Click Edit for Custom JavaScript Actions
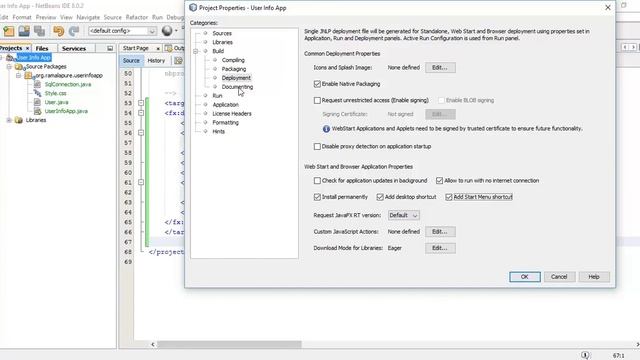The image size is (640, 360). tap(440, 232)
